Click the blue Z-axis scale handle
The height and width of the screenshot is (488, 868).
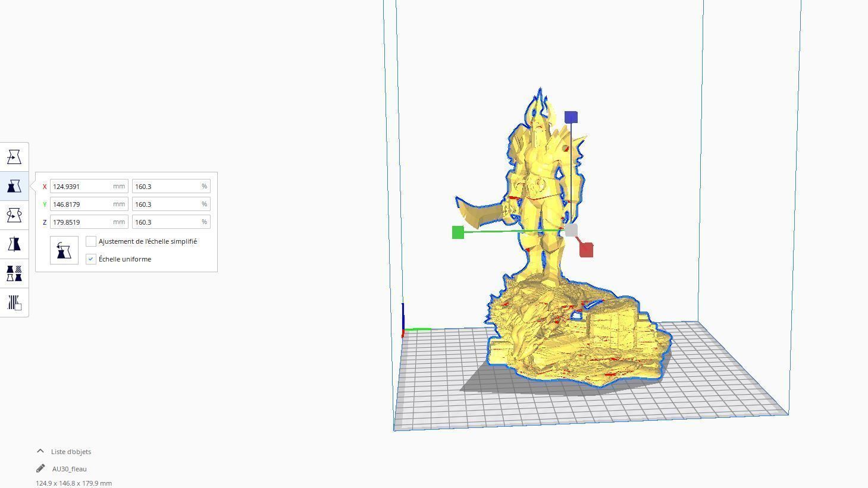coord(571,117)
